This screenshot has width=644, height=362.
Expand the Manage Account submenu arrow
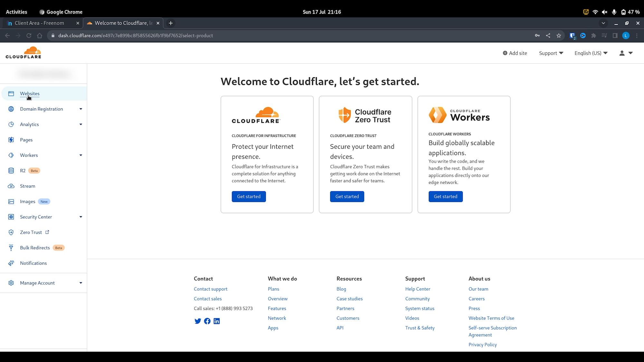click(81, 283)
